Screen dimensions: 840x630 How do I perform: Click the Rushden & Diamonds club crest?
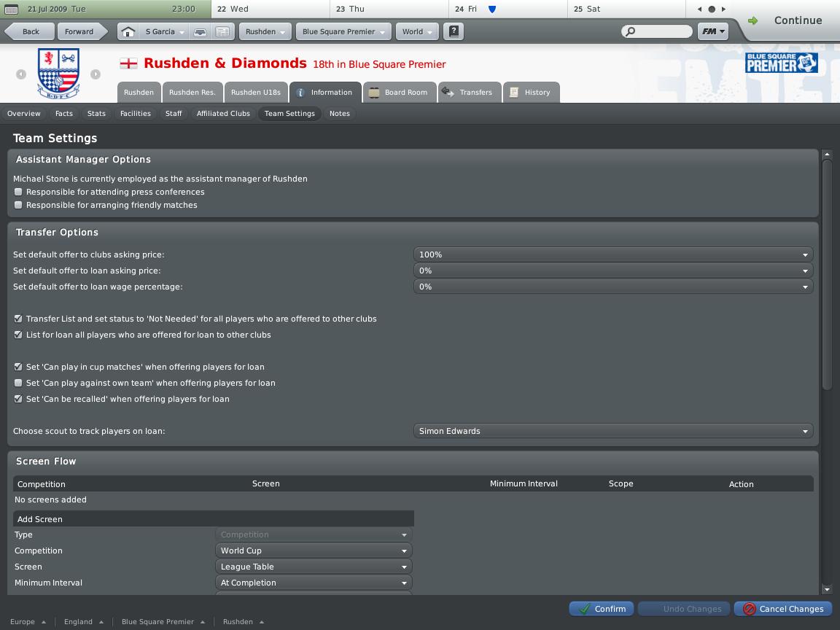tap(58, 74)
